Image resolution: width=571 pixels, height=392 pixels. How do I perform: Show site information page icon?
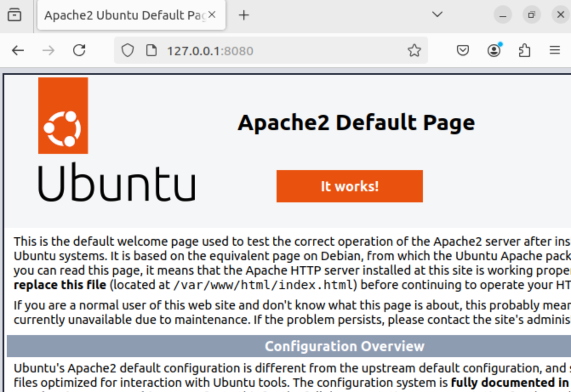[151, 51]
